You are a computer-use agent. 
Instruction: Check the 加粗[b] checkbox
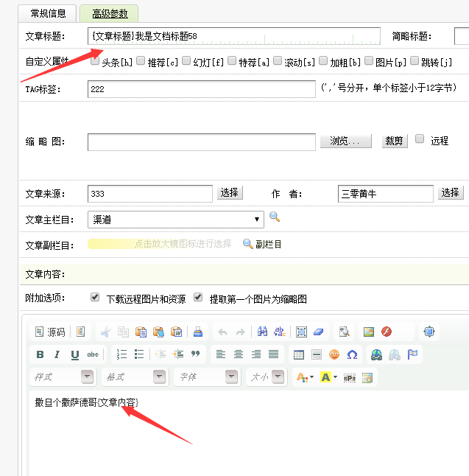323,60
